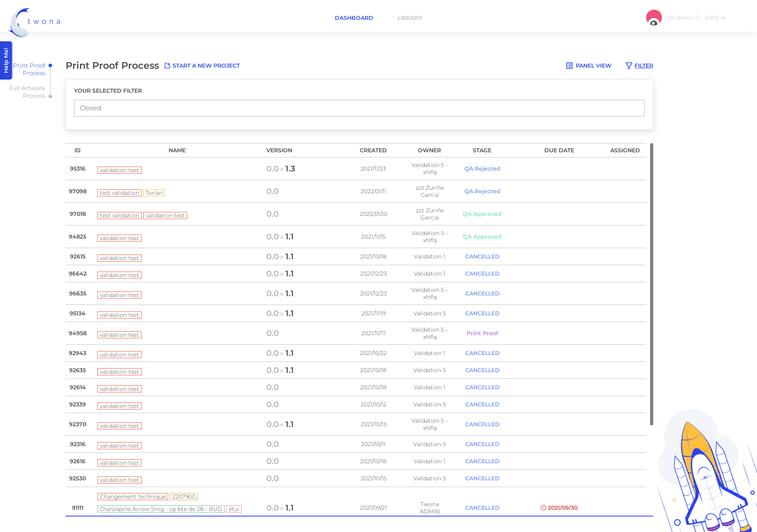
Task: Open the Help Me! side tab
Action: pos(6,60)
